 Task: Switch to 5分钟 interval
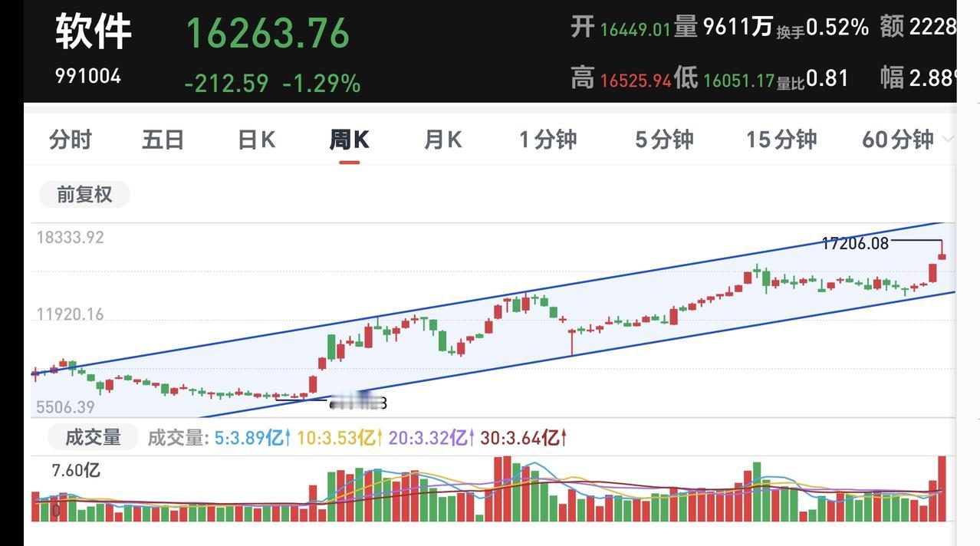[x=664, y=140]
